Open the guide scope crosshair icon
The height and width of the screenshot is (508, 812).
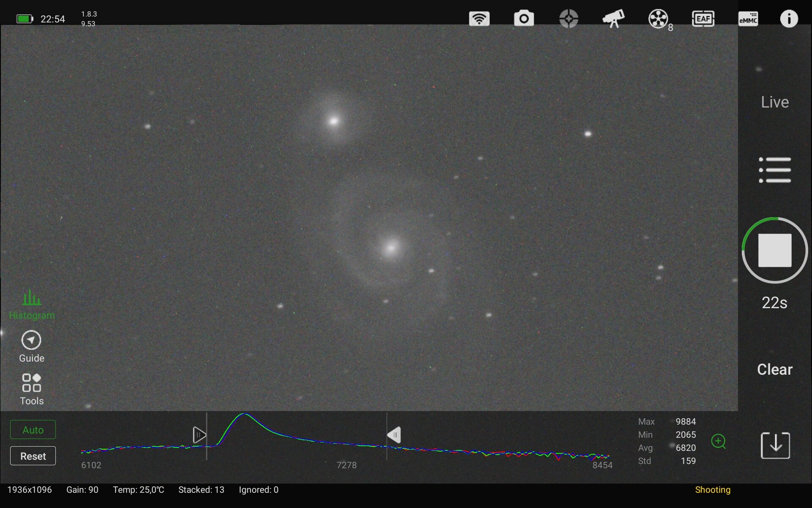click(568, 19)
